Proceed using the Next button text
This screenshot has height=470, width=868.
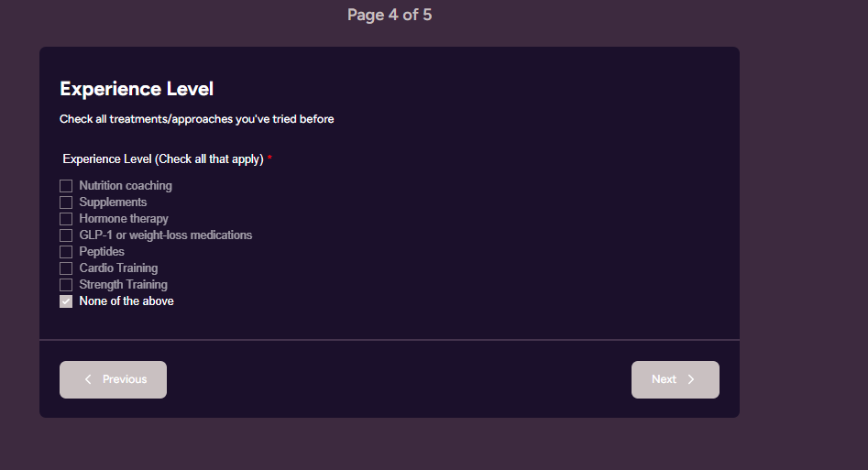[x=664, y=379]
